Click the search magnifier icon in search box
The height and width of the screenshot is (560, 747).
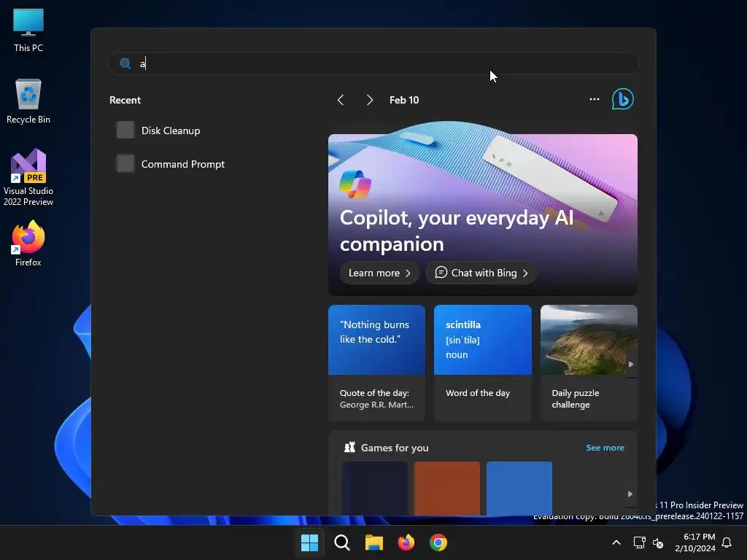click(125, 63)
